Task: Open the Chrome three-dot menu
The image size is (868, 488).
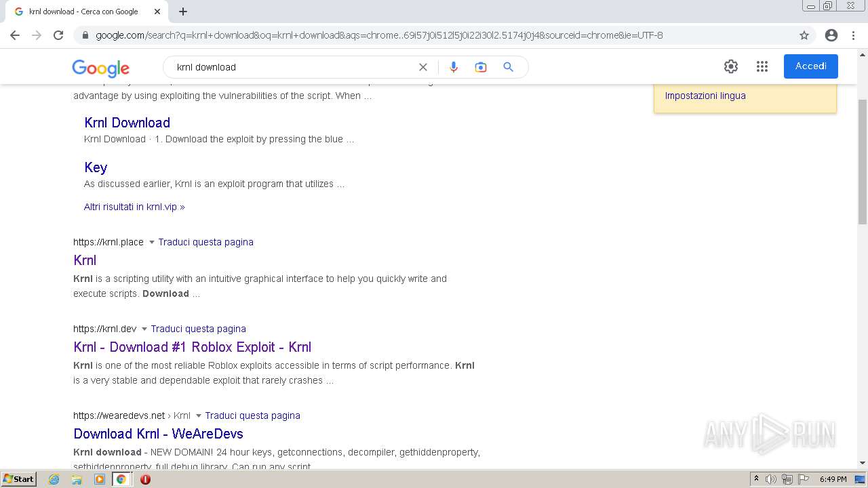Action: pyautogui.click(x=853, y=35)
